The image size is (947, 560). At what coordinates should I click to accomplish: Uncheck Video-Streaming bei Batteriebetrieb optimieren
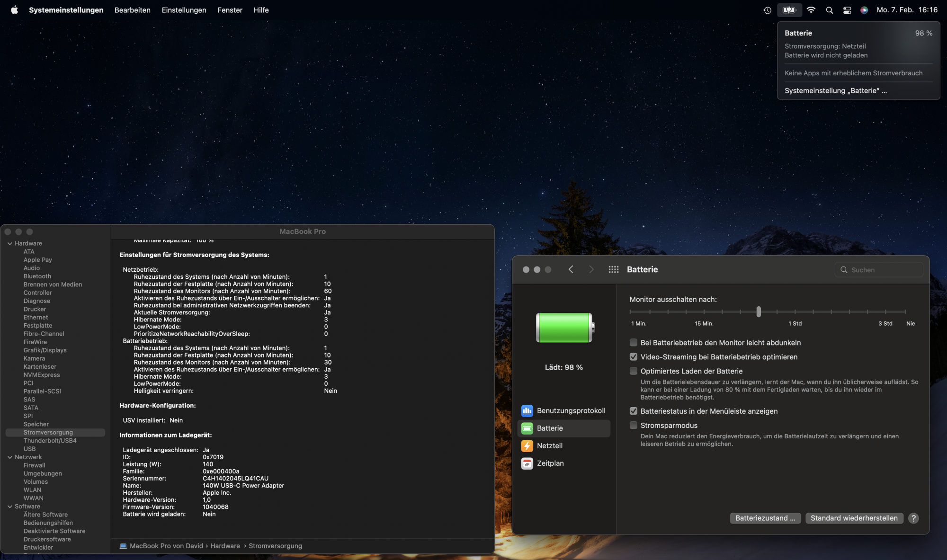634,357
